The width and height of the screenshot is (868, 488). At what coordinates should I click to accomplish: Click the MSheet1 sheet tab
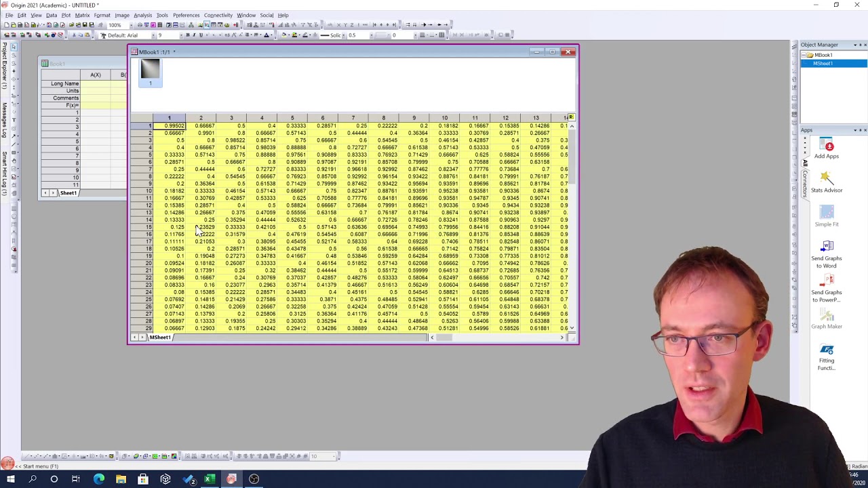[x=160, y=338]
